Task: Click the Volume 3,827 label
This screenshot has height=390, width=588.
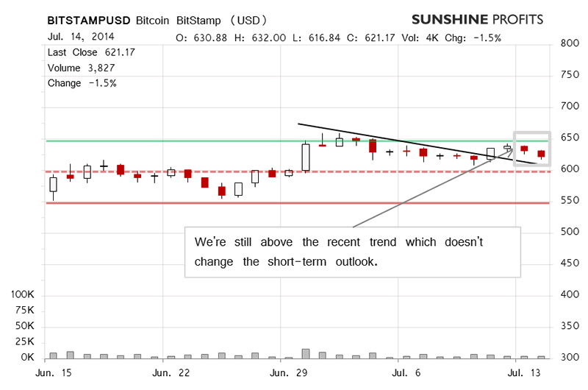Action: (x=81, y=68)
